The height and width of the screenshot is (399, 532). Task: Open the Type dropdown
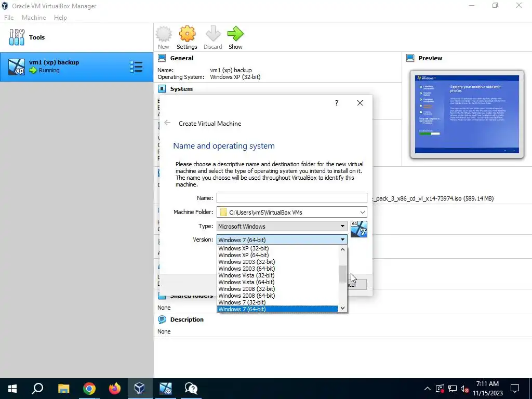click(x=282, y=227)
